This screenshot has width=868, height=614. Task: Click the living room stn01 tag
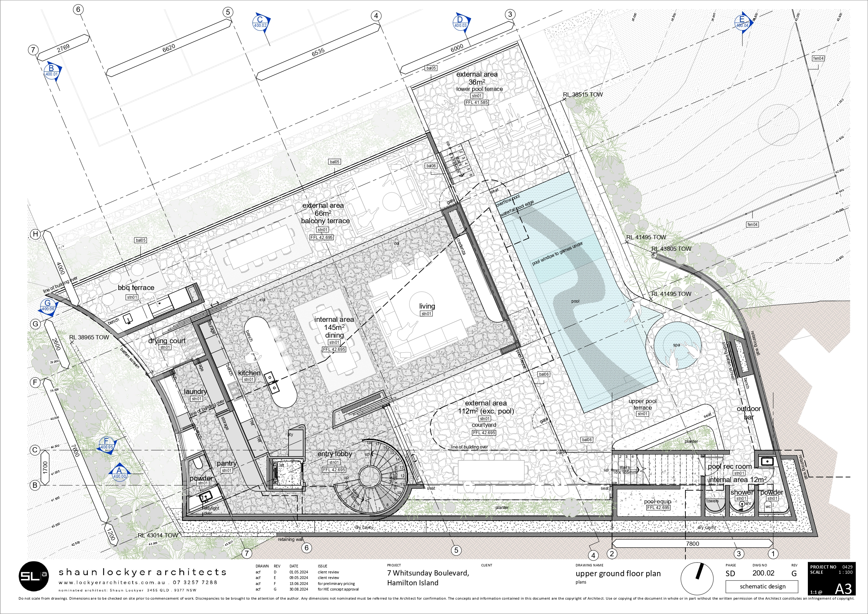click(426, 313)
